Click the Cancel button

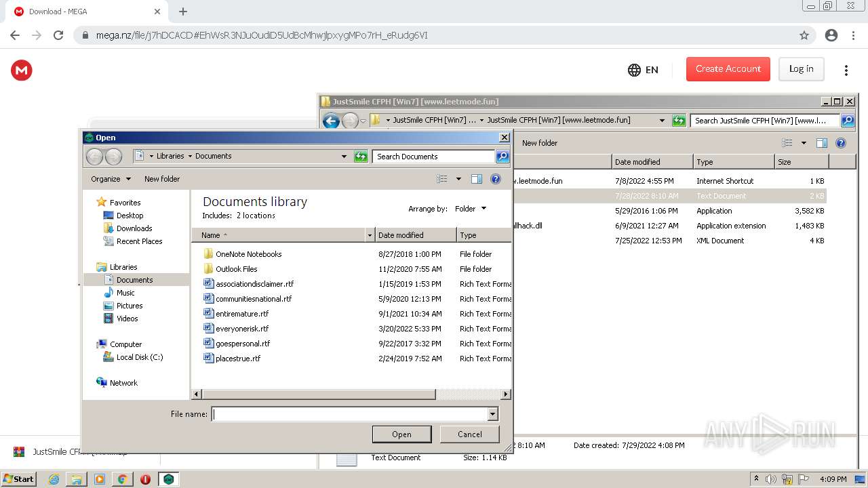pyautogui.click(x=470, y=434)
